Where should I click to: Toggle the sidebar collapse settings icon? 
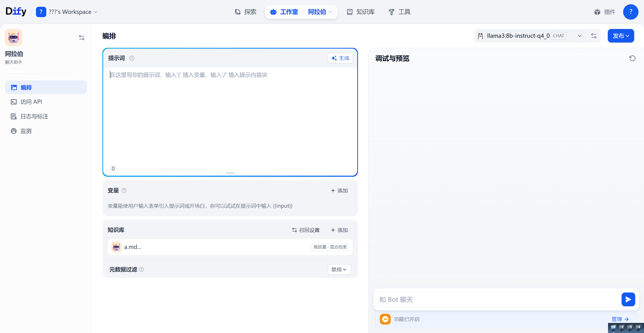click(x=82, y=38)
